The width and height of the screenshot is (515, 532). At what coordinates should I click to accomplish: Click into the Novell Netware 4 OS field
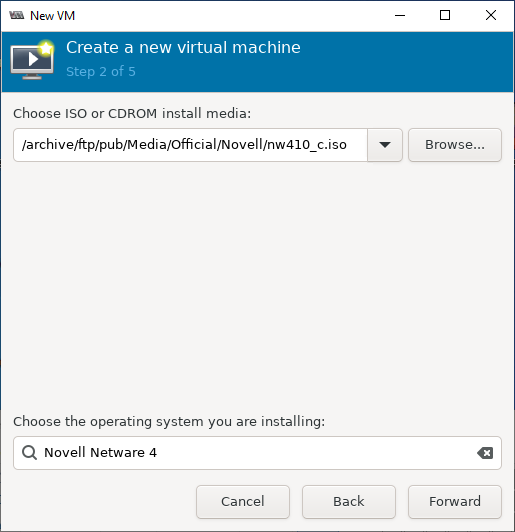(x=257, y=453)
